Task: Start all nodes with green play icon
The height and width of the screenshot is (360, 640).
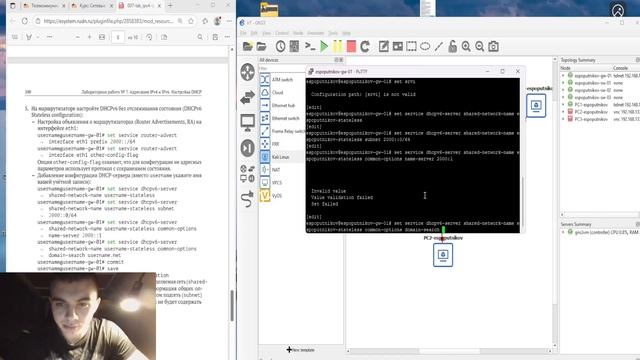Action: (x=324, y=47)
